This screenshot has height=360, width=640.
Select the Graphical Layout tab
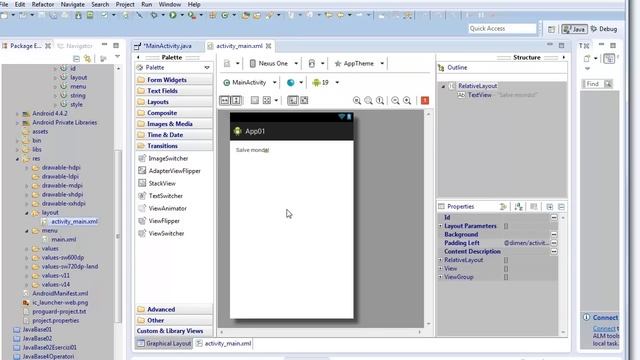pos(164,344)
